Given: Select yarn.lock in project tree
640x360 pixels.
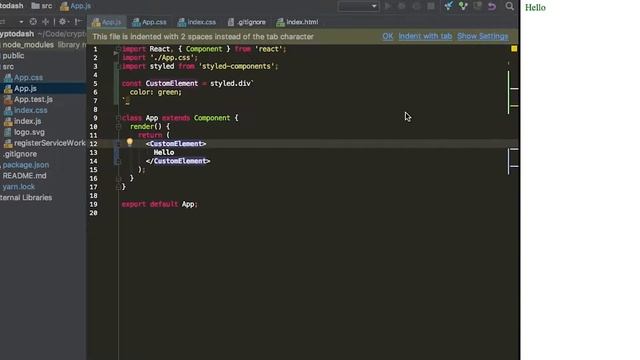Looking at the screenshot, I should click(19, 187).
